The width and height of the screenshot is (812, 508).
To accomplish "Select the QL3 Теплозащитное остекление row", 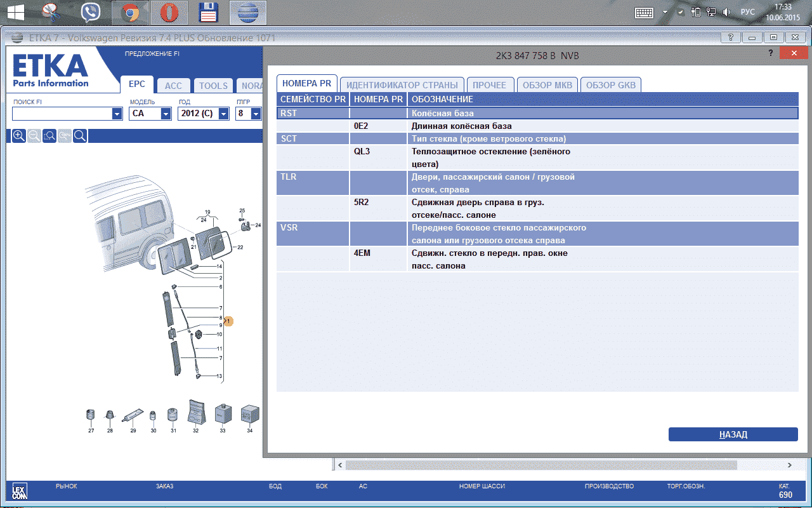I will 537,157.
